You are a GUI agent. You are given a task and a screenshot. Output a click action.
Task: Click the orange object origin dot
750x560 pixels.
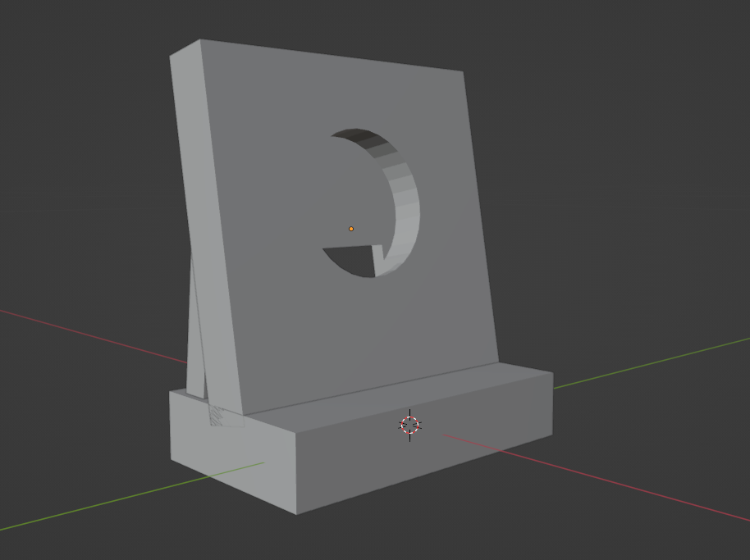click(351, 229)
